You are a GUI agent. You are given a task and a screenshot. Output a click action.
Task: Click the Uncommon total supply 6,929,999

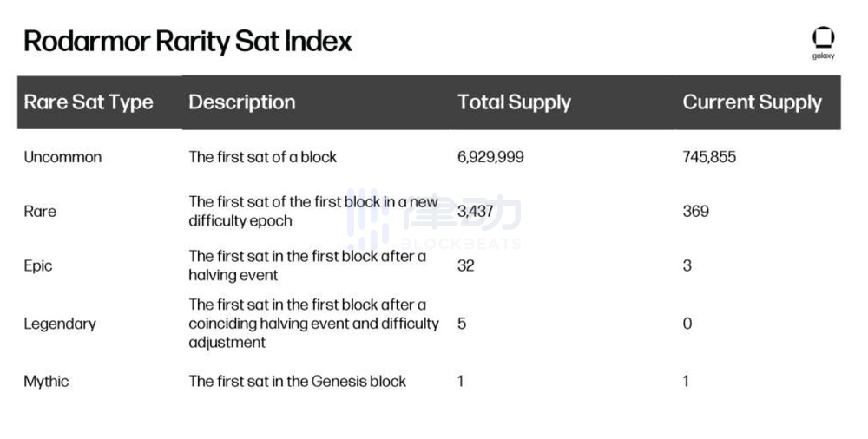pyautogui.click(x=490, y=157)
